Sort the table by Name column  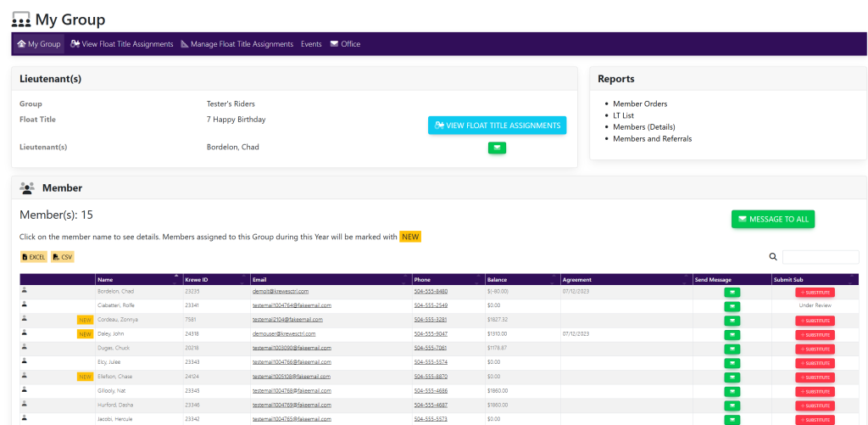pyautogui.click(x=105, y=279)
